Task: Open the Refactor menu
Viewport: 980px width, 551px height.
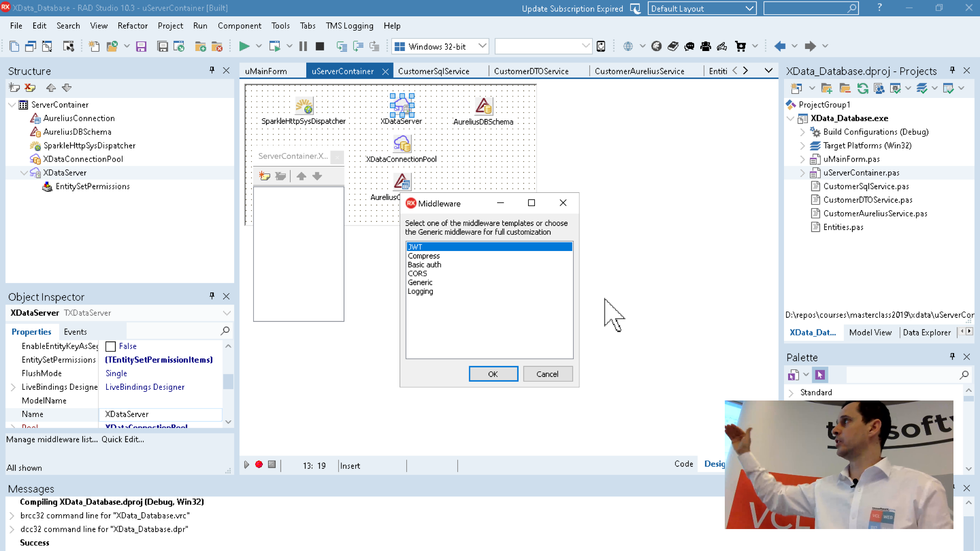Action: click(x=132, y=26)
